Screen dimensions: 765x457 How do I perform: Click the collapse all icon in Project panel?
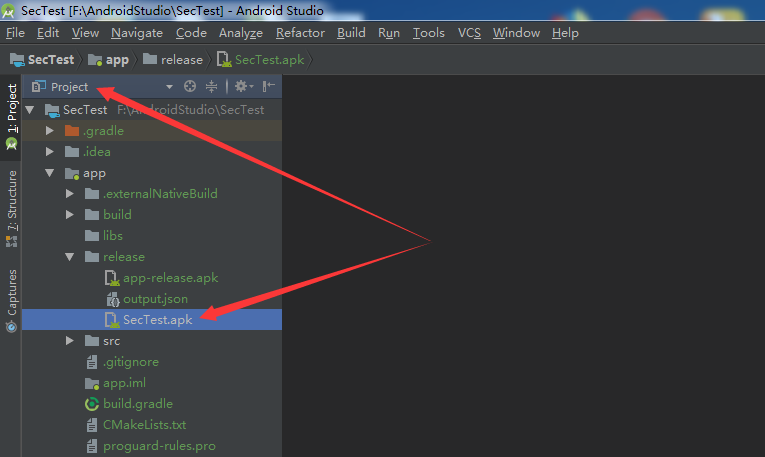(212, 87)
